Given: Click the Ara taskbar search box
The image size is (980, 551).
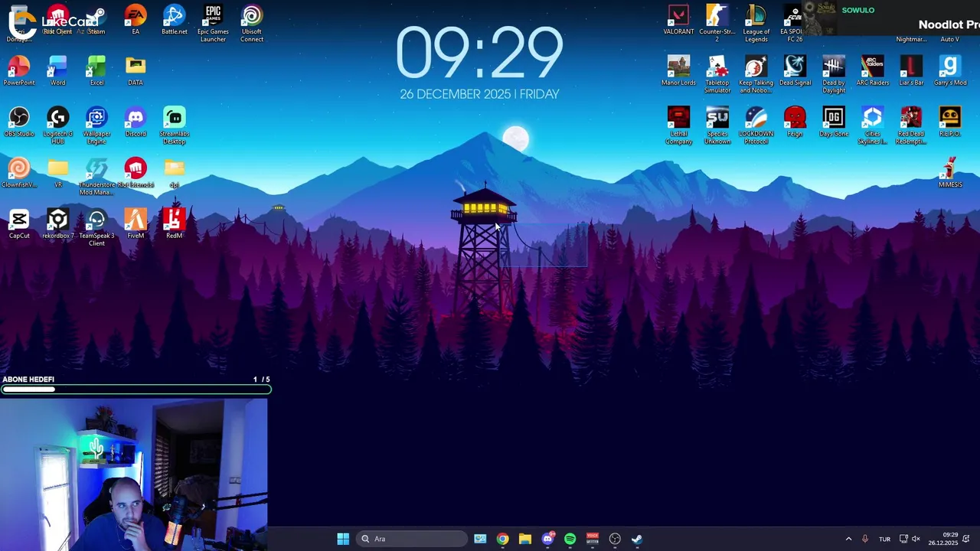Looking at the screenshot, I should [x=412, y=539].
